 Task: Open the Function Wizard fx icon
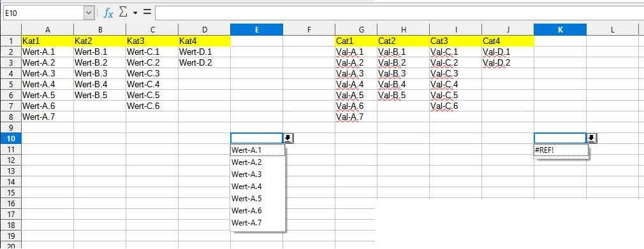tap(108, 13)
